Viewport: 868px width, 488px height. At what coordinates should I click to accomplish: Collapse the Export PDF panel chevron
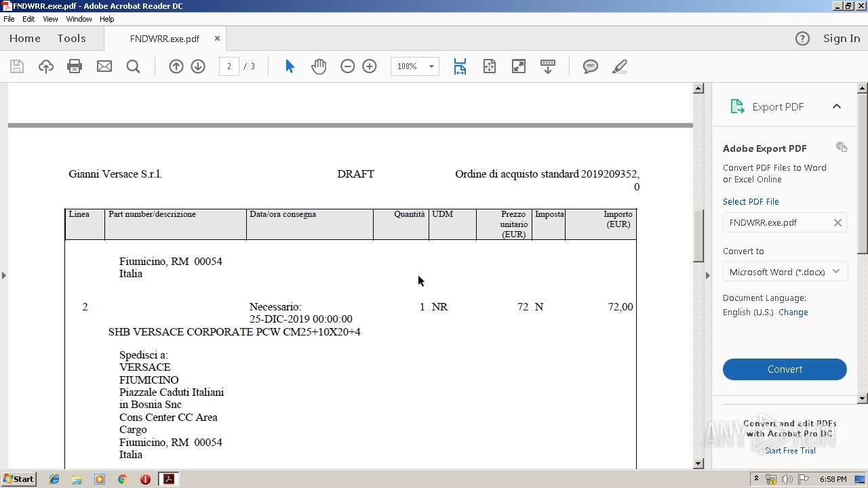(837, 106)
